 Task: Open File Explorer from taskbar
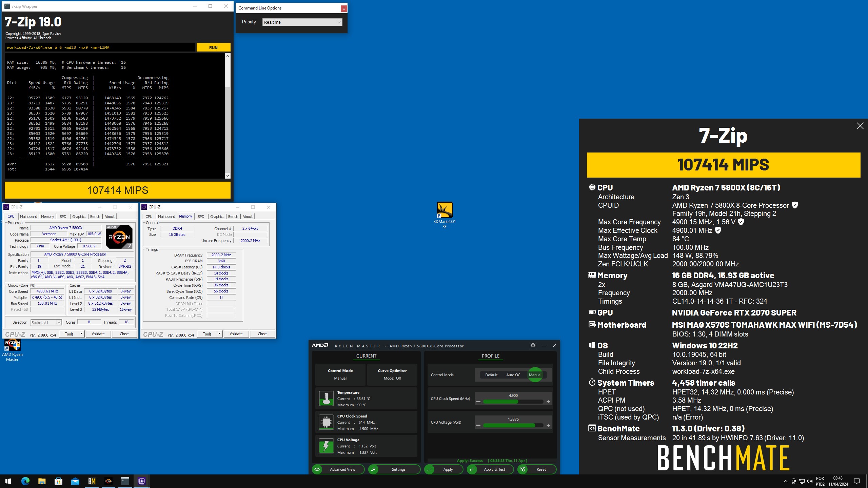tap(42, 481)
